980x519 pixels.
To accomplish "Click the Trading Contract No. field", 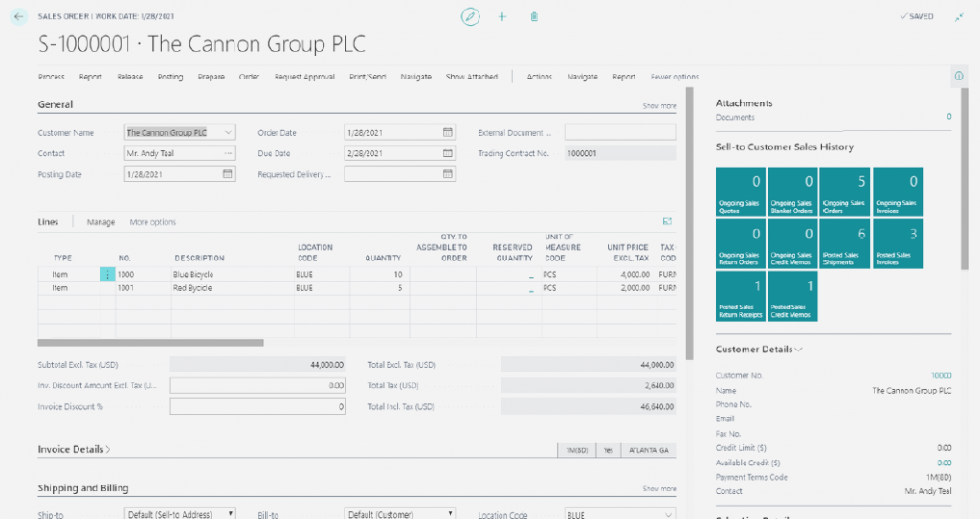I will pyautogui.click(x=620, y=153).
